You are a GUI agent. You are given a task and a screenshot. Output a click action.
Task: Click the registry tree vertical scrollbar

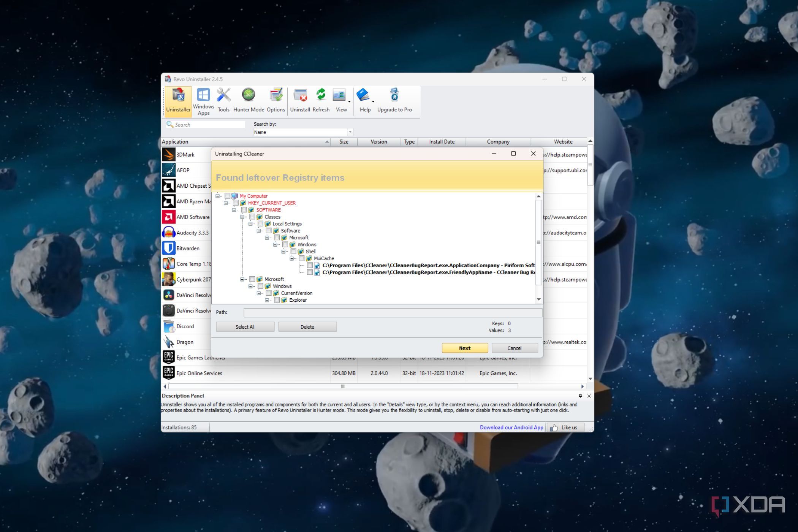(538, 242)
